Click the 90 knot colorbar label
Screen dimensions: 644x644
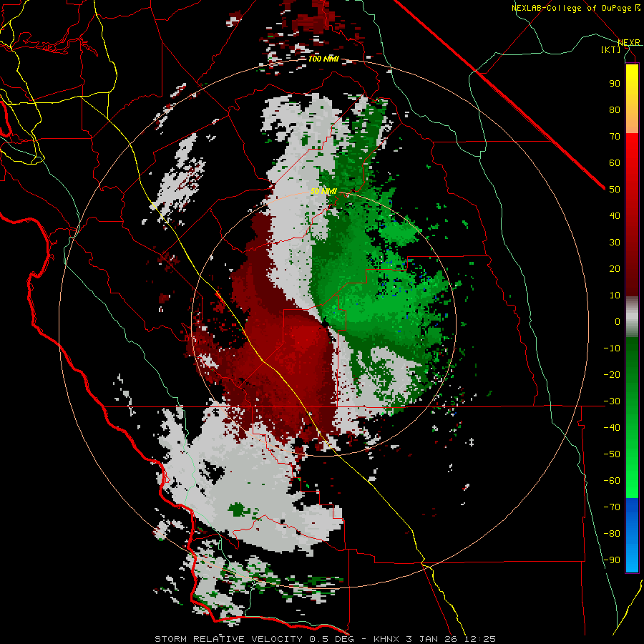(615, 84)
